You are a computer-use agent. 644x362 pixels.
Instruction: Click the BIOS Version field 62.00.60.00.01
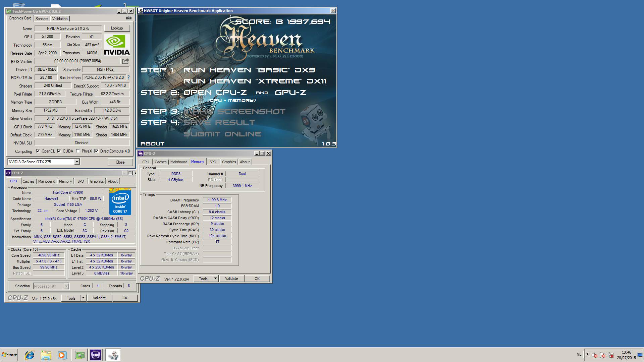[77, 61]
